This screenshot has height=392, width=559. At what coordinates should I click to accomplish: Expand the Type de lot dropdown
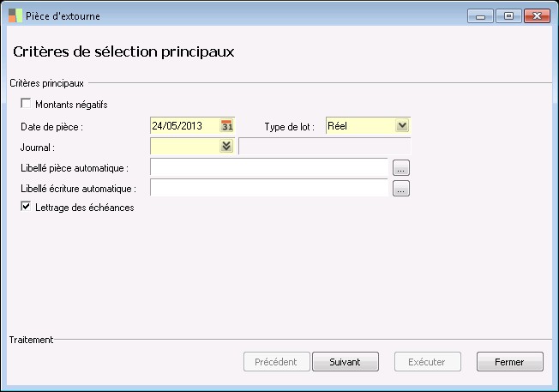(402, 126)
